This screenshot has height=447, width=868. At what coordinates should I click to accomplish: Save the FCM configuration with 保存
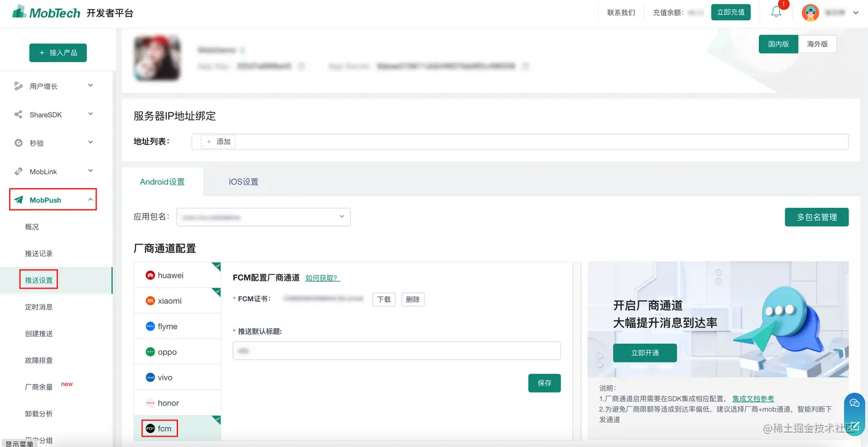click(544, 383)
